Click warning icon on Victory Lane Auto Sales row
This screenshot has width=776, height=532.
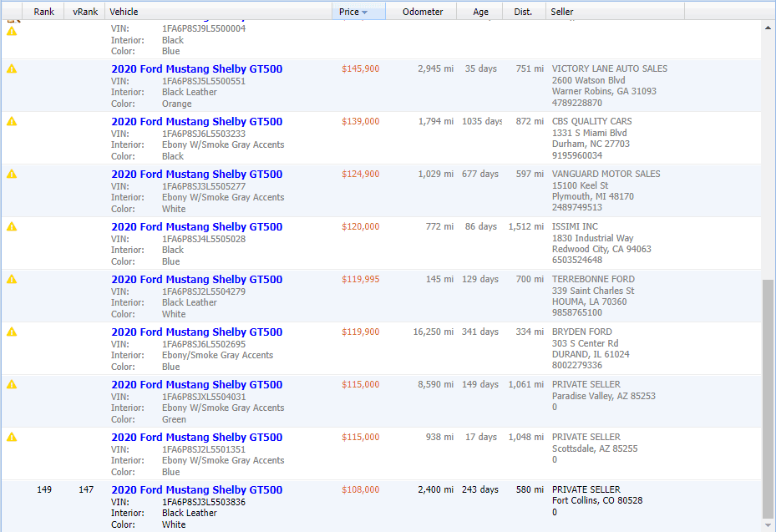12,68
